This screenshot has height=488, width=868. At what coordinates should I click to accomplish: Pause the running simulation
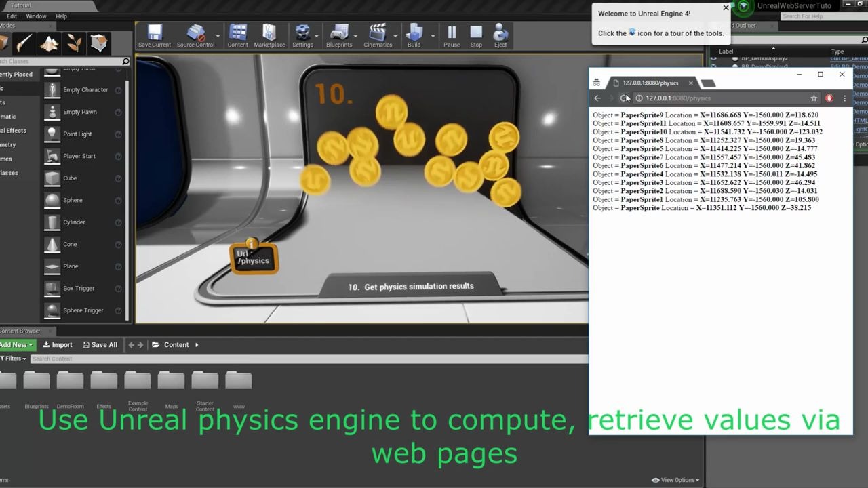click(452, 36)
